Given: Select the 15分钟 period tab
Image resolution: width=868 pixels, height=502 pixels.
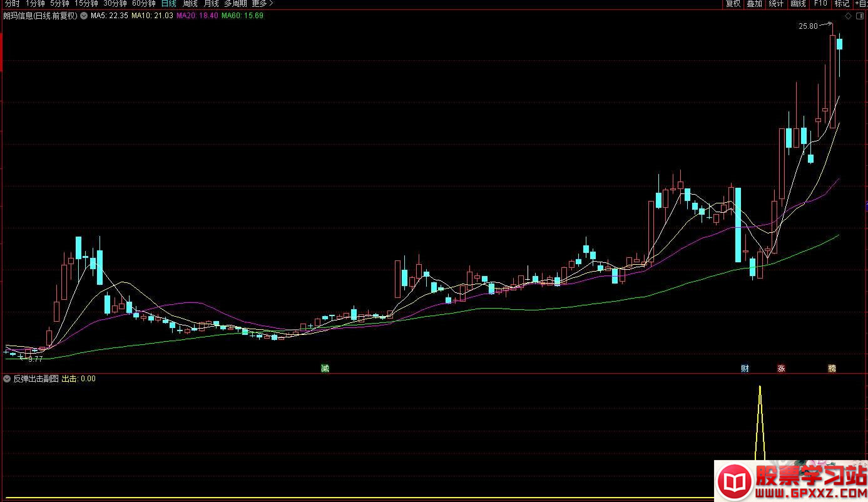Looking at the screenshot, I should tap(86, 4).
